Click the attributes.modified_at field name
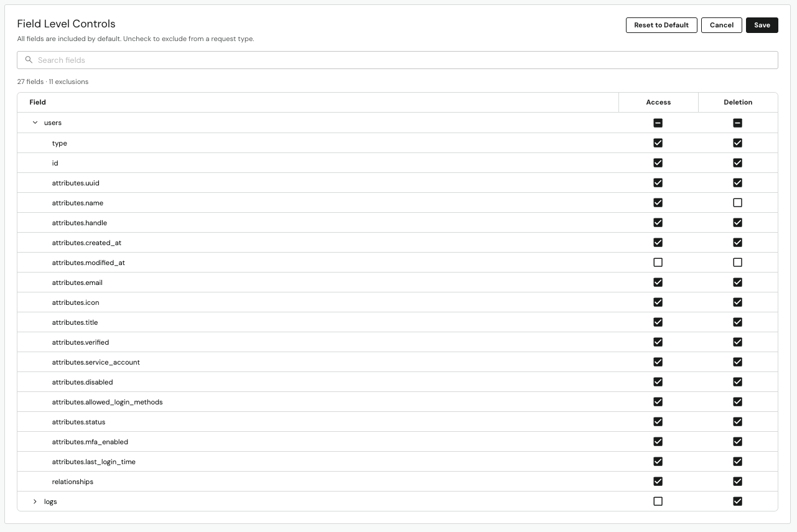The image size is (797, 532). (x=88, y=263)
